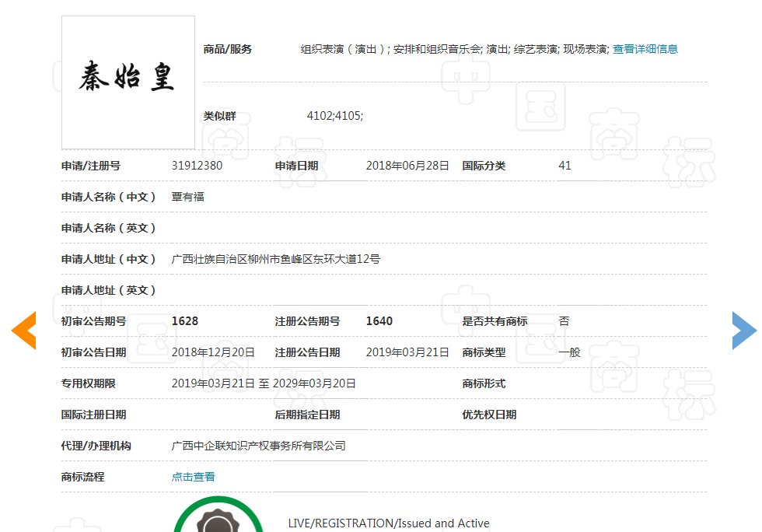This screenshot has width=762, height=532.
Task: Click the 是否共有商标 value 否
Action: pos(565,320)
